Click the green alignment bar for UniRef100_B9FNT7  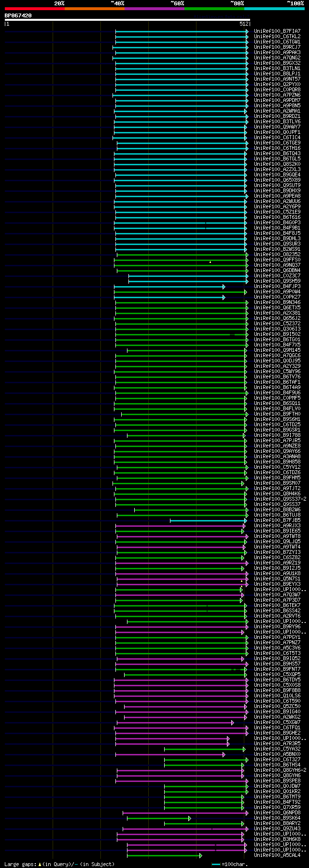coord(181,669)
